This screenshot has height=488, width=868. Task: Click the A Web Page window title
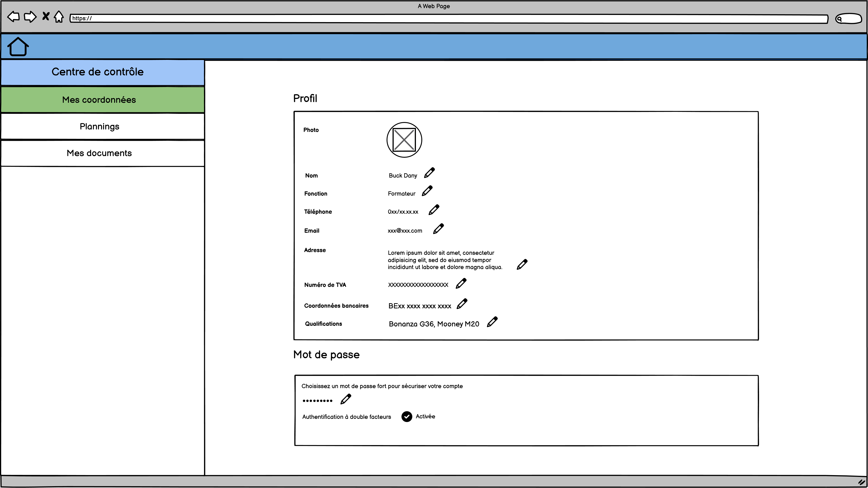click(x=434, y=6)
